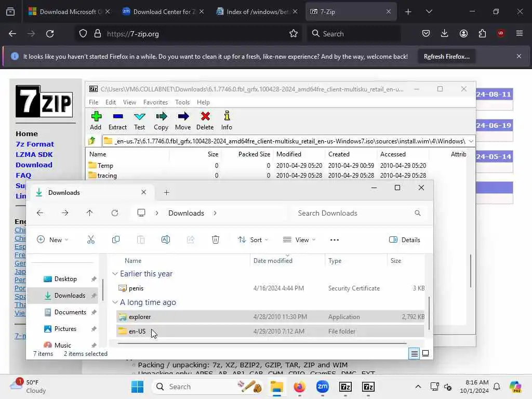Expand the chevron after Downloads in breadcrumb
532x399 pixels.
pos(215,213)
